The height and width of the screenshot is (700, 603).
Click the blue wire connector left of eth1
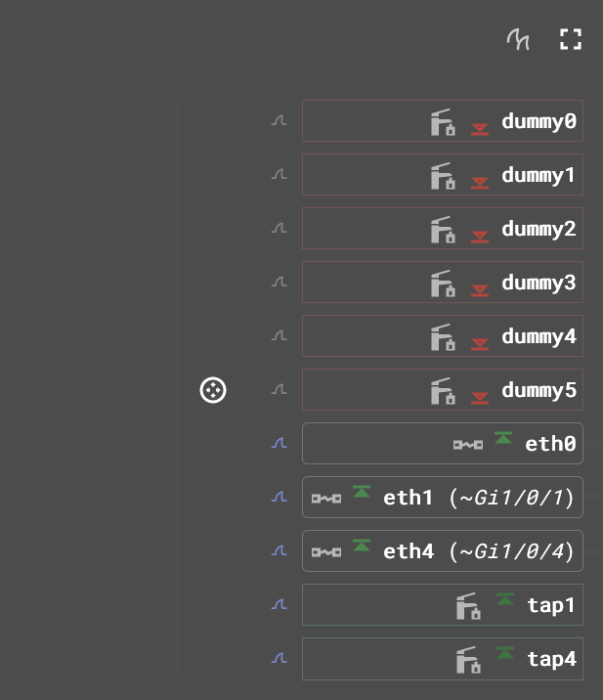pyautogui.click(x=280, y=497)
